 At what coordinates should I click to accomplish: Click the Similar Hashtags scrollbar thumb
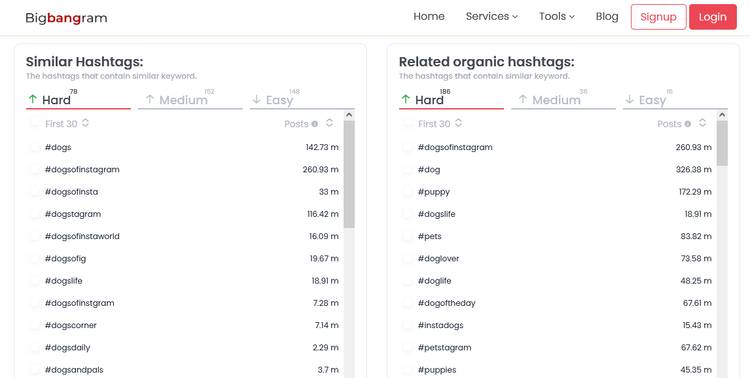[x=349, y=174]
